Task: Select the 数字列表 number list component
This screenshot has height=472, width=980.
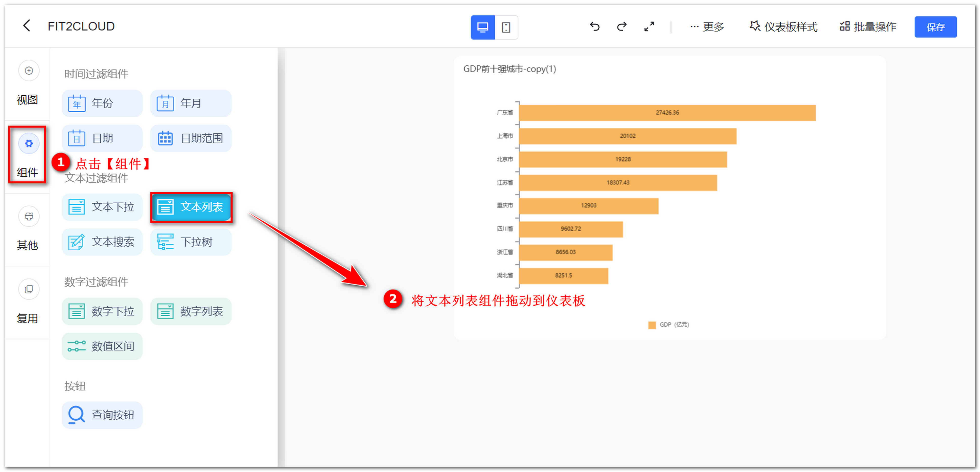Action: point(191,311)
